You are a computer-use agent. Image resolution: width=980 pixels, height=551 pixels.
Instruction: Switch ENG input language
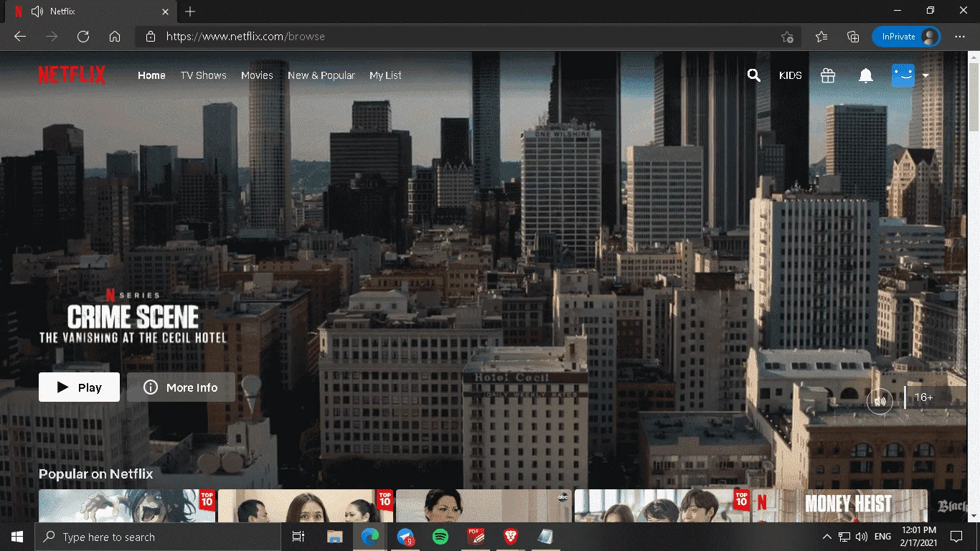(882, 537)
